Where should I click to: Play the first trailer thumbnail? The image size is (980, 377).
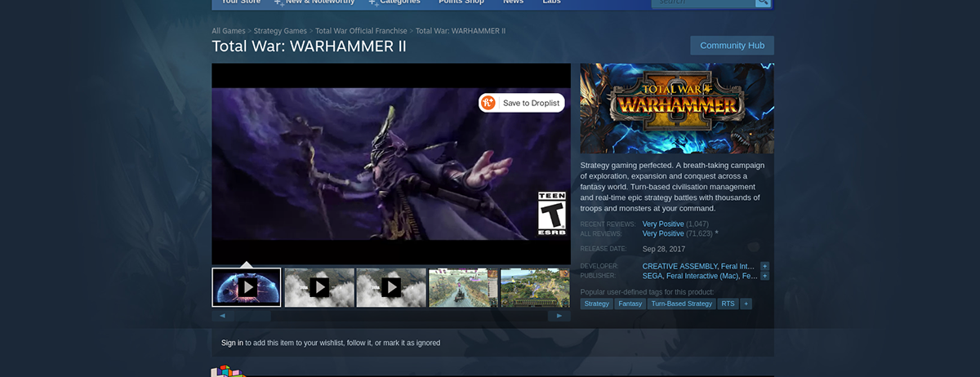[247, 287]
